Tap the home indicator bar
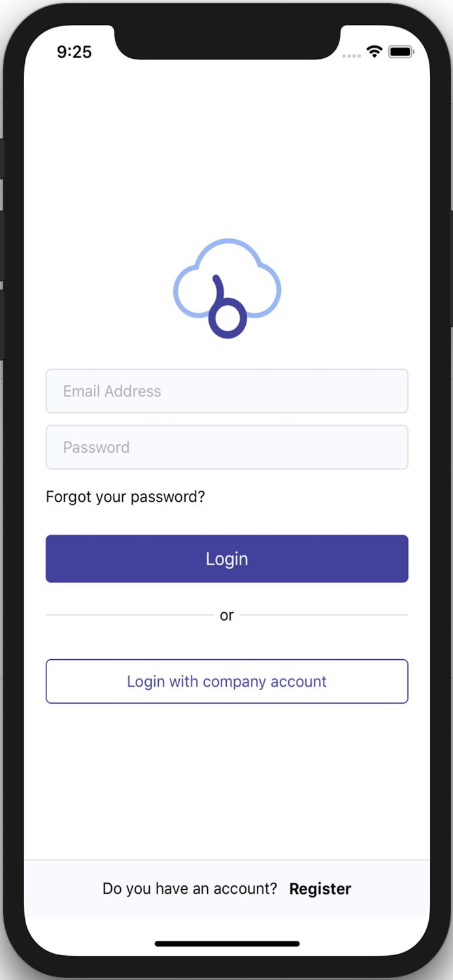Screen dimensions: 453x980 click(227, 943)
